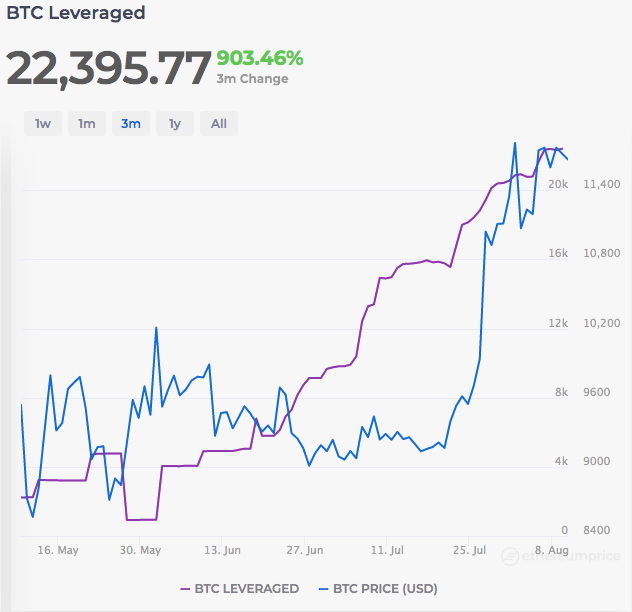Click the 8400 price axis value
This screenshot has height=612, width=632.
597,530
